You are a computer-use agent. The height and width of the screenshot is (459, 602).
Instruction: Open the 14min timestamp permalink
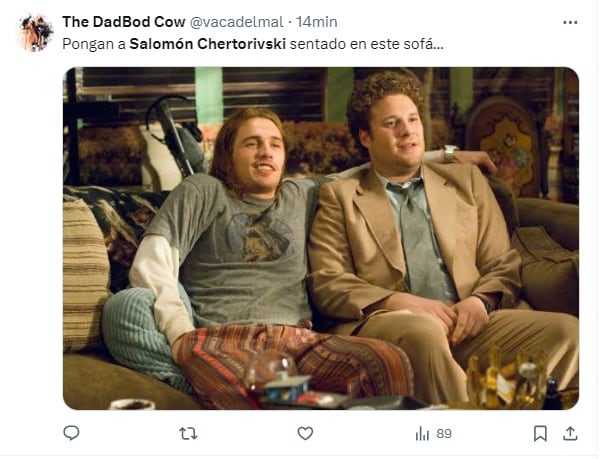click(317, 22)
